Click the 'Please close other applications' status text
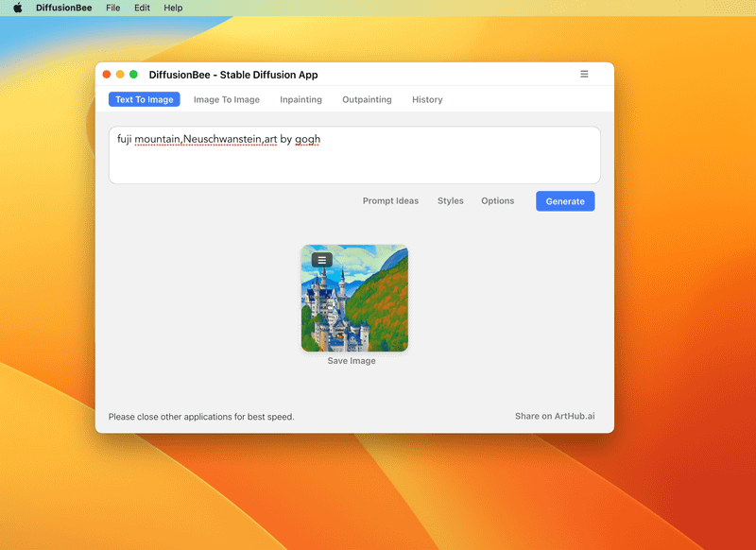The width and height of the screenshot is (756, 550). (x=201, y=417)
